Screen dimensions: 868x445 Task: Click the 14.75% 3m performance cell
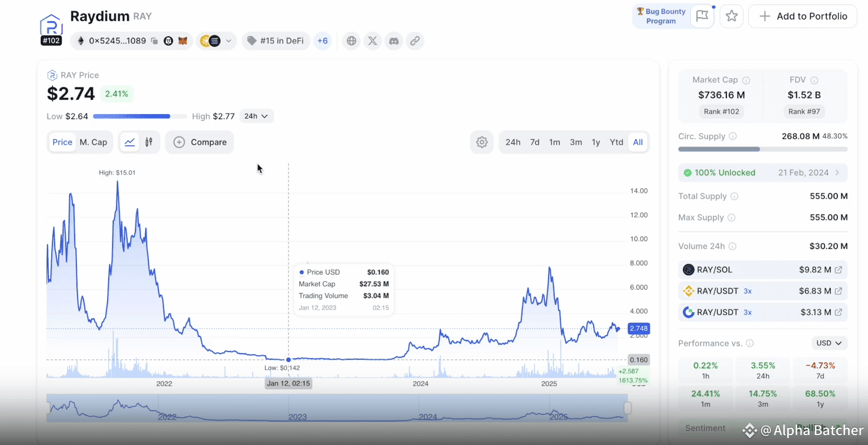pyautogui.click(x=763, y=398)
